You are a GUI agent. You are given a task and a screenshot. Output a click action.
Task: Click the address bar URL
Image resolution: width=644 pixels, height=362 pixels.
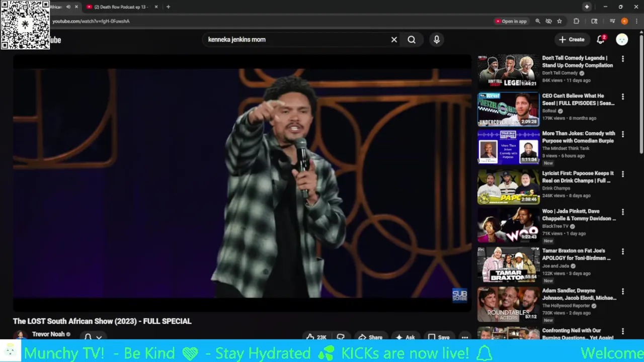[x=91, y=21]
